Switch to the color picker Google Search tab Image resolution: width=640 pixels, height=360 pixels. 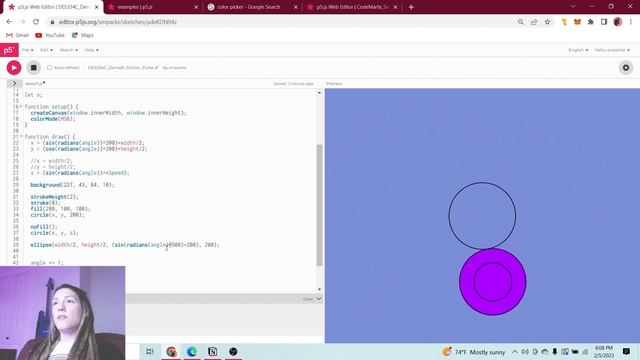[248, 7]
